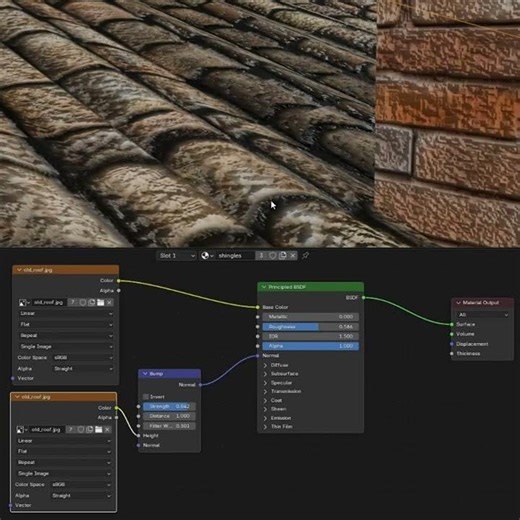
Task: Open image folder icon in Bump Height texture node
Action: click(98, 430)
